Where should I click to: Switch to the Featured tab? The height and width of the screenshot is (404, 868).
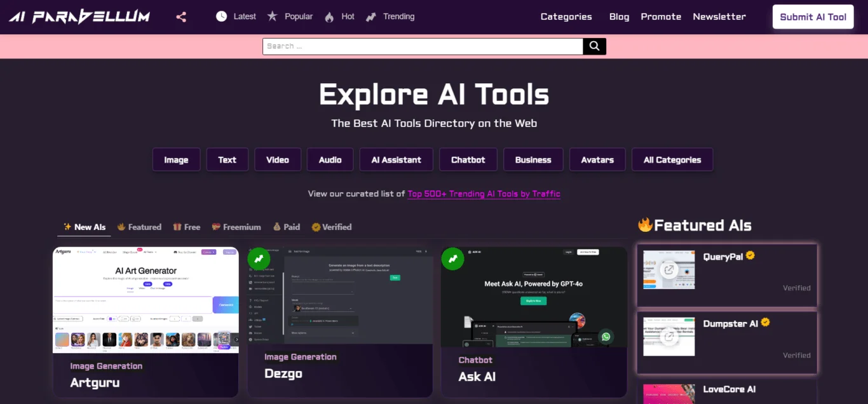point(139,227)
